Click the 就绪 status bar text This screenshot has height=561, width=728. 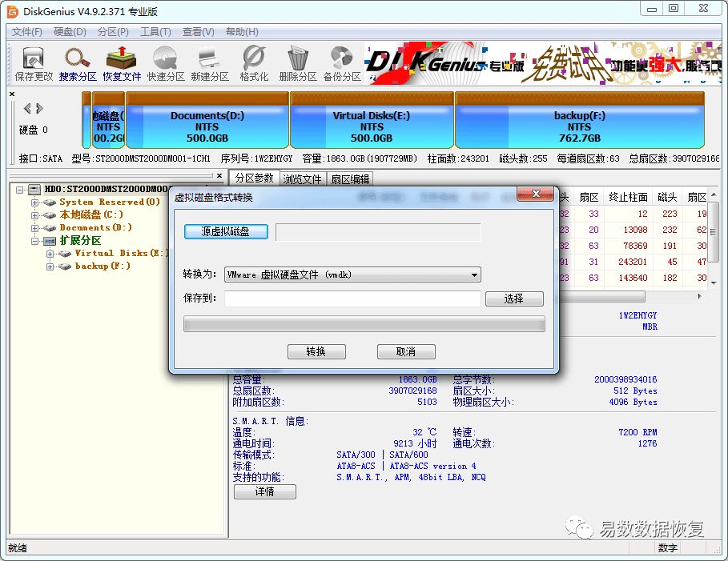[17, 548]
